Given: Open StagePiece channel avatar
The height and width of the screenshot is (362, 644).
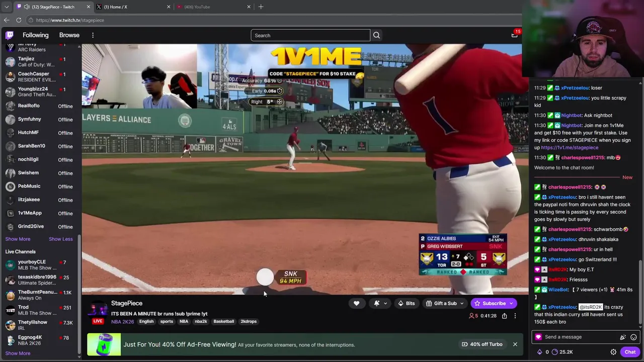Looking at the screenshot, I should pyautogui.click(x=98, y=310).
